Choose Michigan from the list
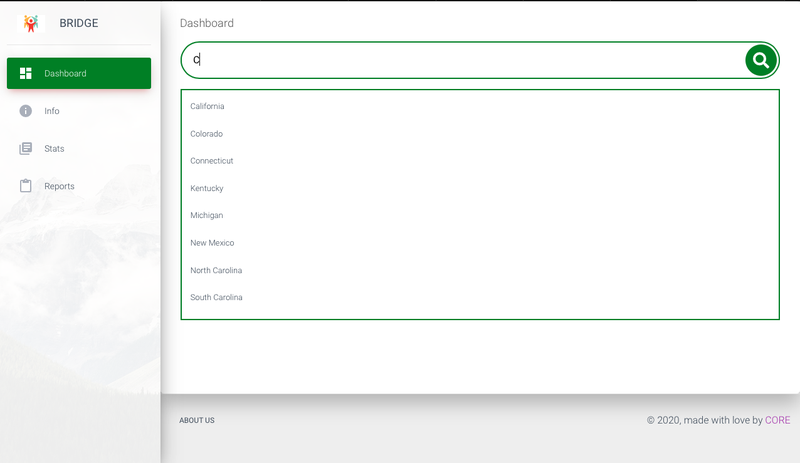The width and height of the screenshot is (800, 463). coord(207,215)
